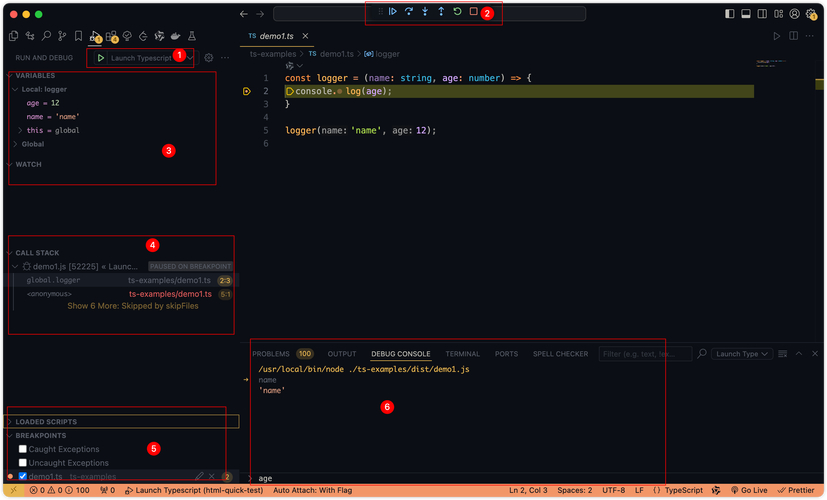Viewport: 827px width, 500px height.
Task: Switch to the Problems panel tab
Action: [271, 354]
